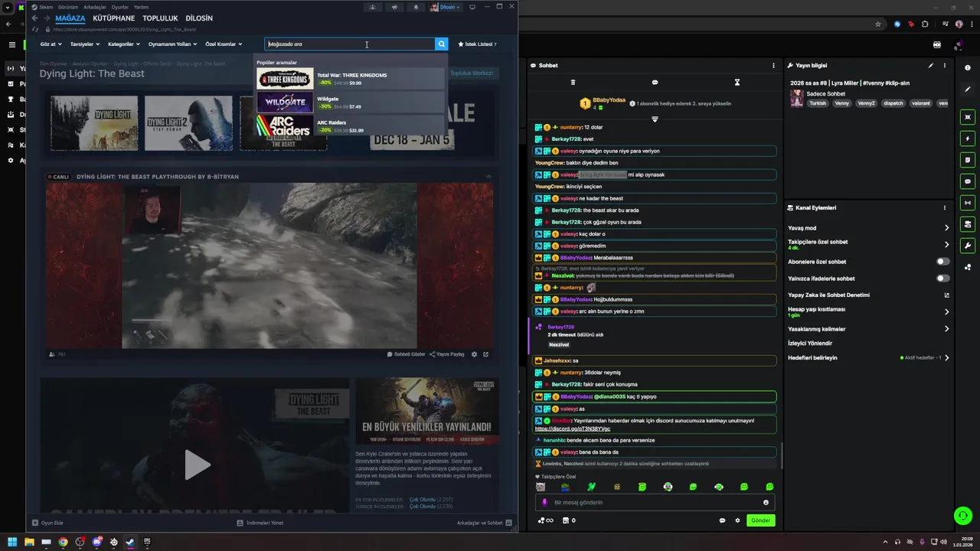Open the hourglass icon in Sohbet header
Screen dimensions: 980x551
click(737, 82)
